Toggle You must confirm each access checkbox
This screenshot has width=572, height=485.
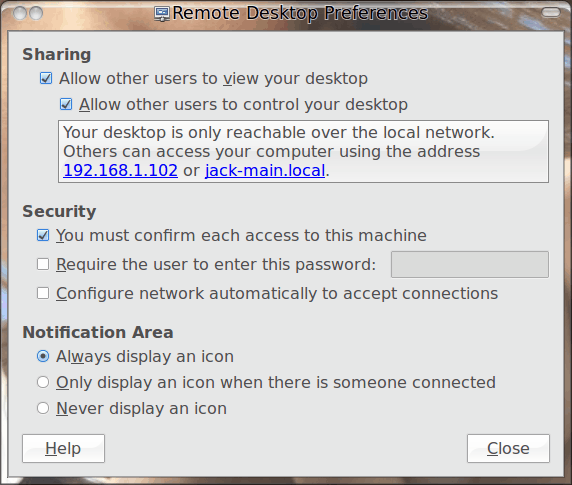[43, 235]
